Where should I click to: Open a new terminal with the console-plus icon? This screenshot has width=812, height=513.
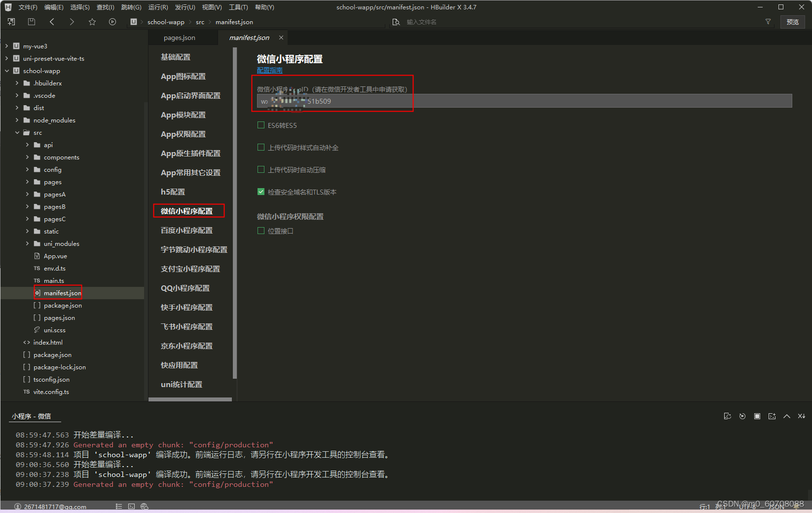(x=772, y=416)
